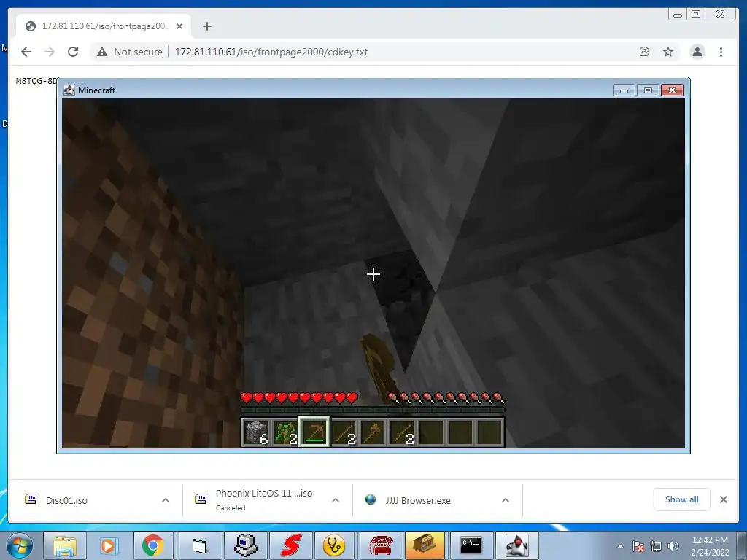The height and width of the screenshot is (560, 747).
Task: Reload the cdkey.txt page
Action: [x=73, y=52]
